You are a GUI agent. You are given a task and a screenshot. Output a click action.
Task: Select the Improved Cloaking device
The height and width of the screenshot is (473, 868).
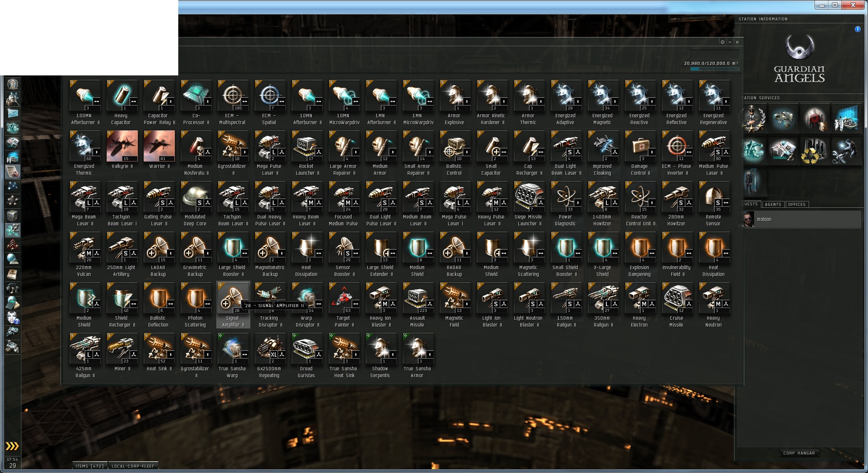point(603,153)
